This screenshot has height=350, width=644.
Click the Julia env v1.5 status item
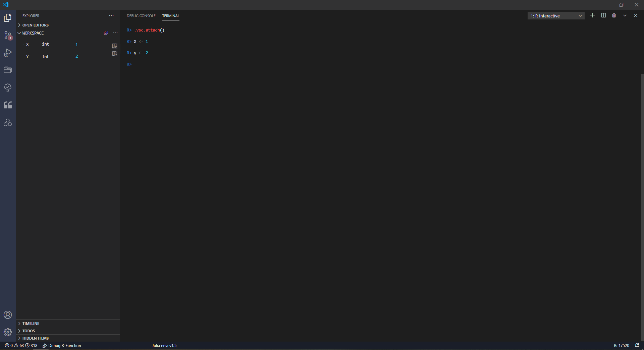coord(164,346)
